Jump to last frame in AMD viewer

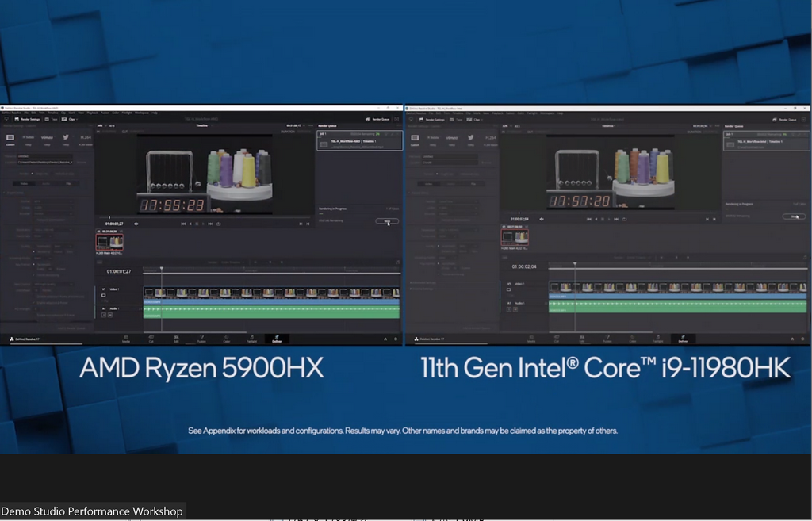tap(210, 224)
